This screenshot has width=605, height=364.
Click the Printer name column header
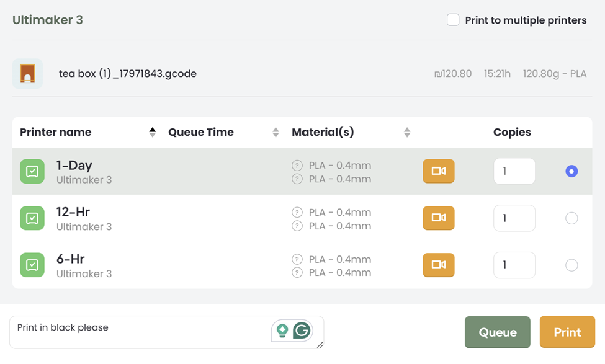[x=56, y=132]
